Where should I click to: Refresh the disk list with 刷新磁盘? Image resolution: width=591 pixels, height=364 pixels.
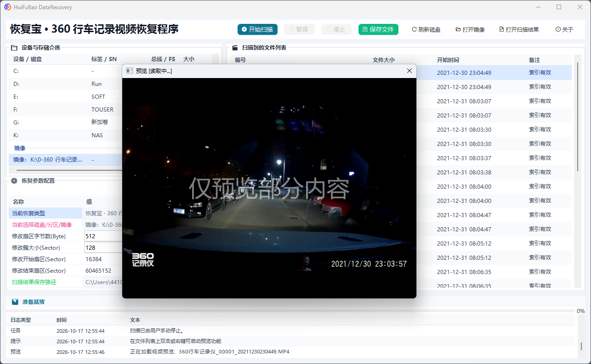click(x=426, y=29)
